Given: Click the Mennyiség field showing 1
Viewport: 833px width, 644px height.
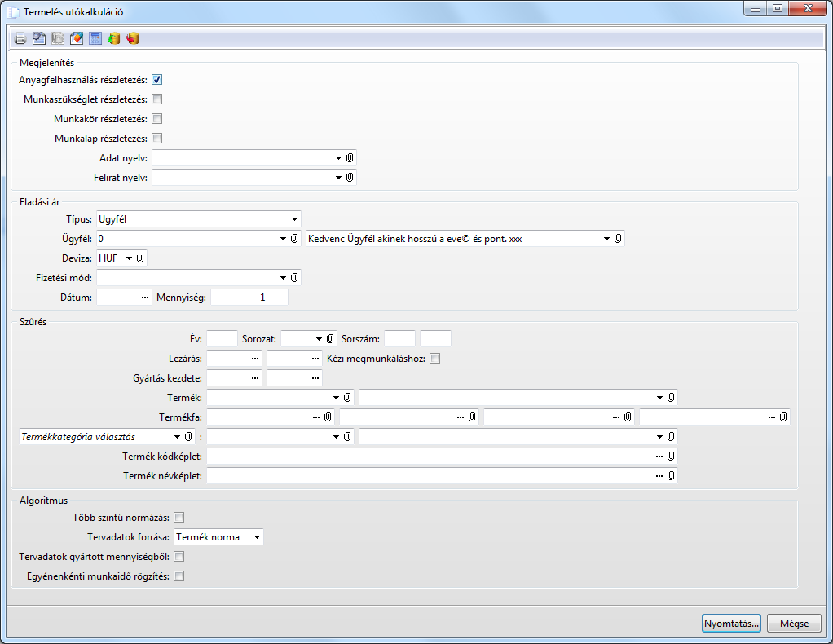Looking at the screenshot, I should click(x=249, y=297).
